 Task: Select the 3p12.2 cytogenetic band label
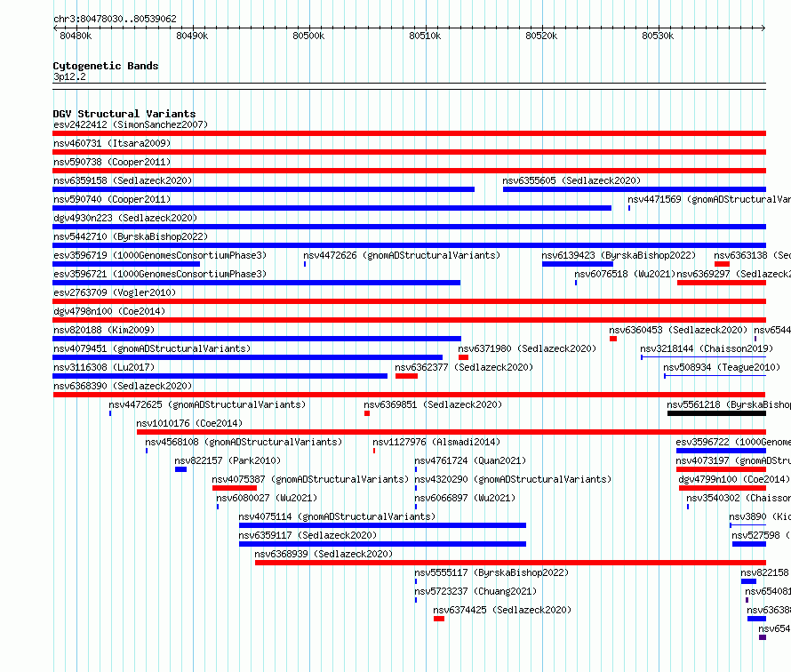(69, 76)
